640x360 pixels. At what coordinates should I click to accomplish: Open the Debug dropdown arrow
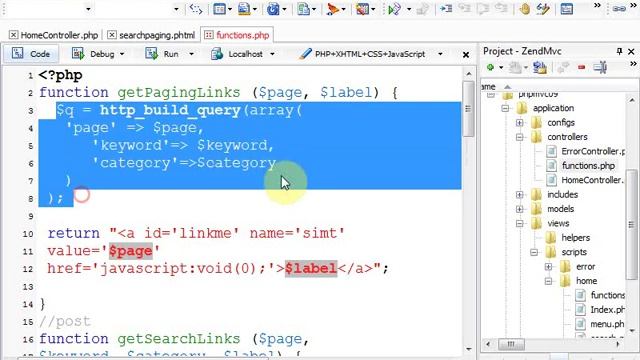(x=122, y=54)
